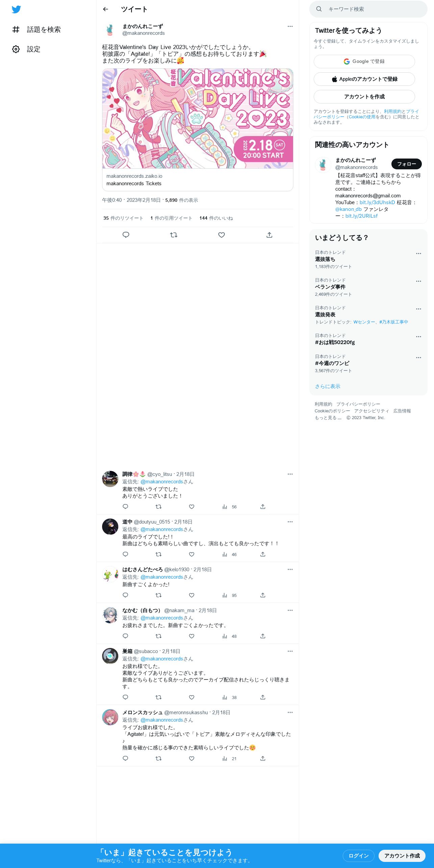
Task: Follow まかのんれこーず with フォロー button
Action: pyautogui.click(x=406, y=164)
